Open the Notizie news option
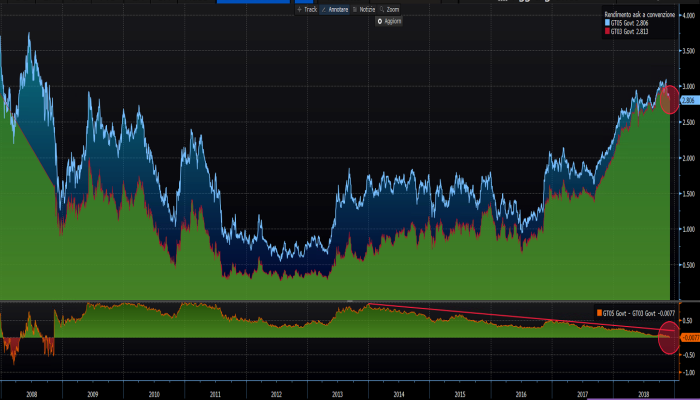 [366, 8]
